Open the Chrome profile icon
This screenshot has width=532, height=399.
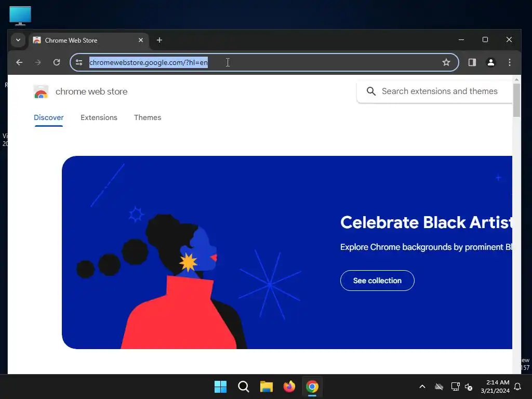(x=490, y=62)
